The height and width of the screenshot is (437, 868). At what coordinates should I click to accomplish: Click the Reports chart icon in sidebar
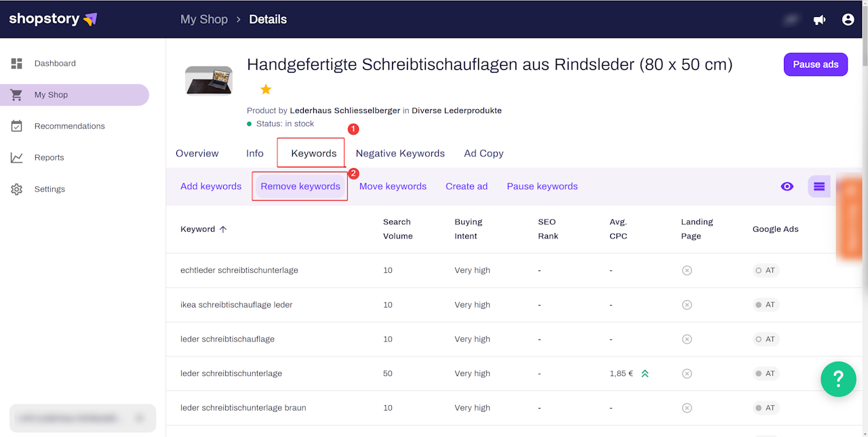(x=17, y=158)
